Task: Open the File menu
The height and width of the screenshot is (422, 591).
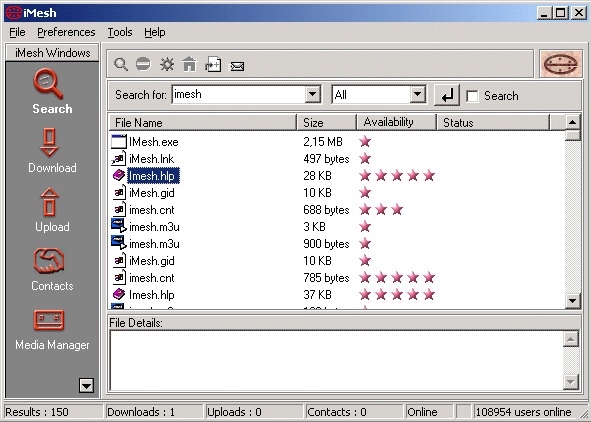Action: (x=17, y=32)
